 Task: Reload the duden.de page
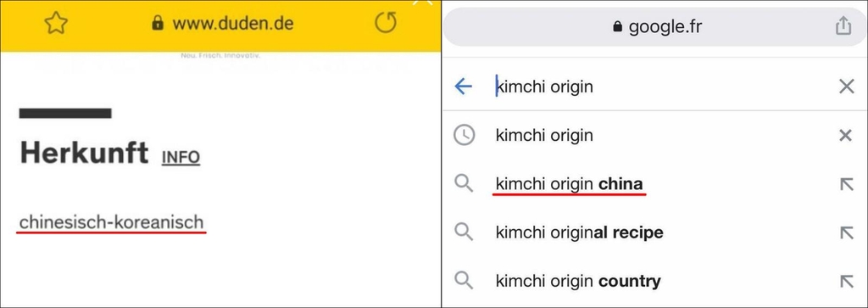[386, 23]
